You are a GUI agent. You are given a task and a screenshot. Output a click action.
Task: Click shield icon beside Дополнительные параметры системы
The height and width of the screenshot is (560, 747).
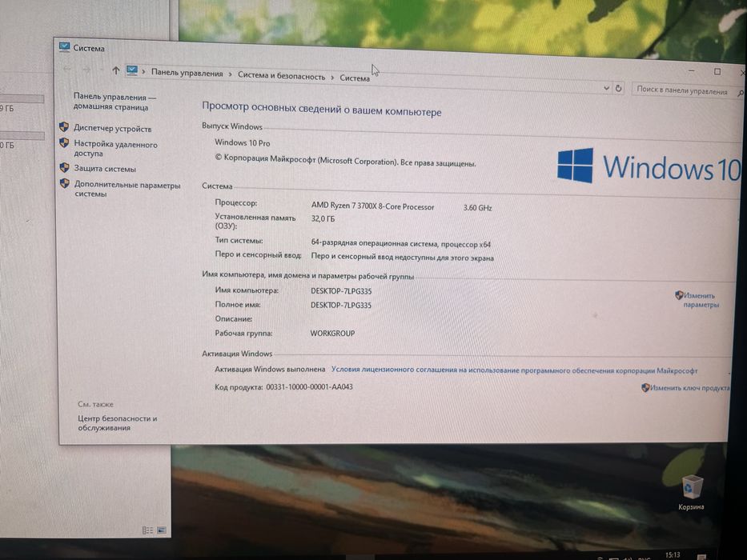click(65, 183)
